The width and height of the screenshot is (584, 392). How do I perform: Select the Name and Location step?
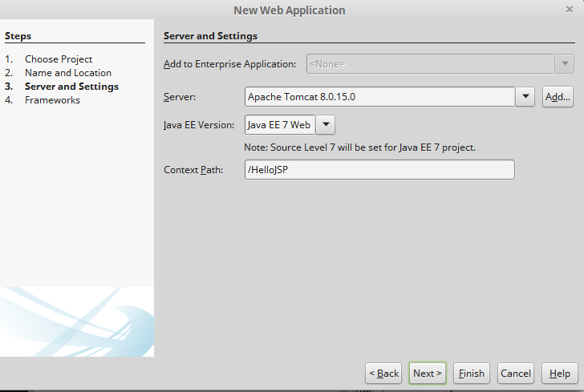pyautogui.click(x=68, y=73)
